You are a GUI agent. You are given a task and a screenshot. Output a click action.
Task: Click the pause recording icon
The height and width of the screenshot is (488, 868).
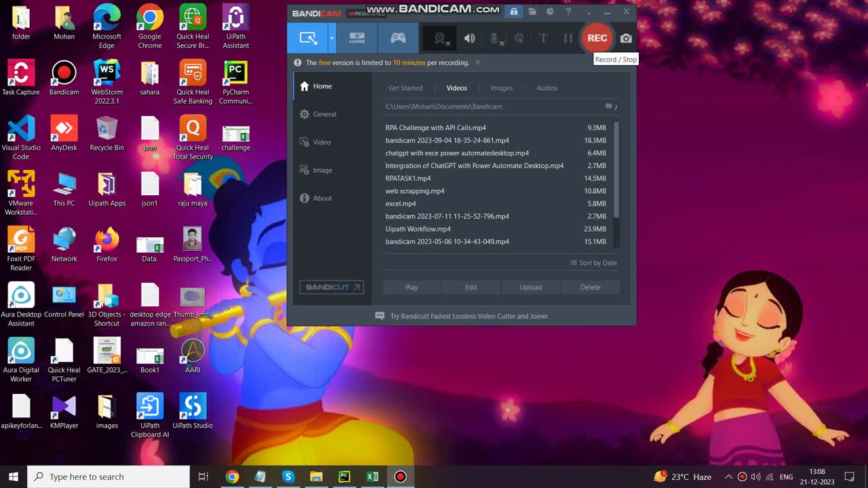click(x=568, y=39)
